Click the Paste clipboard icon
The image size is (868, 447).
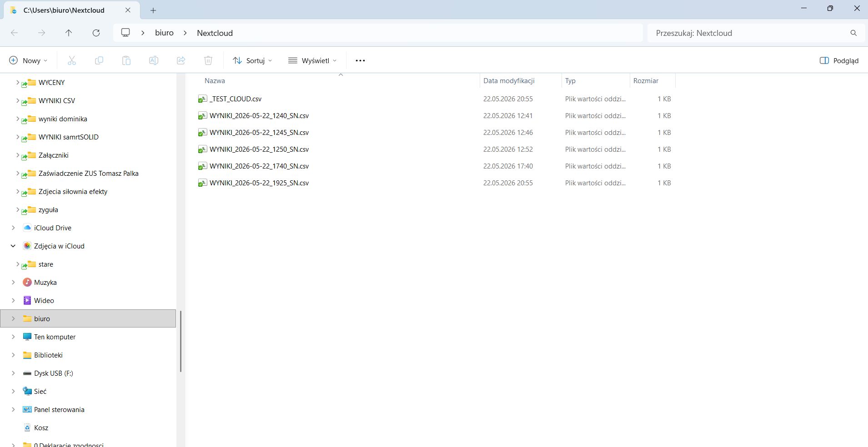(126, 60)
